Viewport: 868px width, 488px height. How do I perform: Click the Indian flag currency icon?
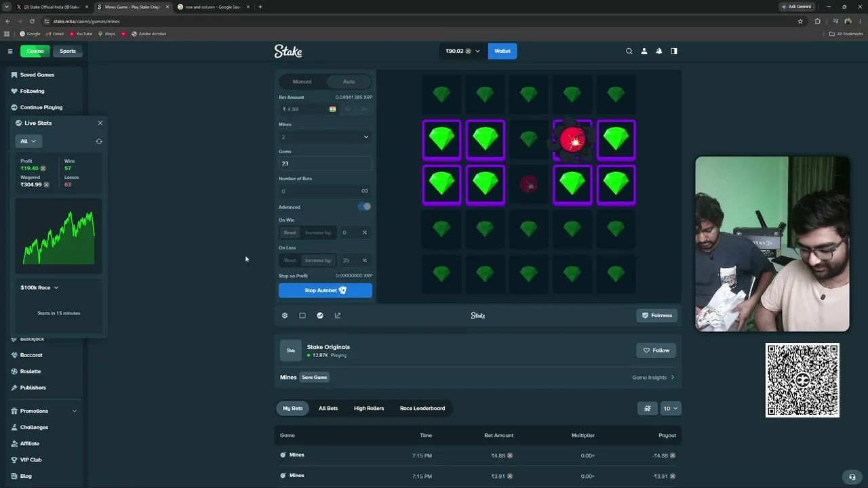click(332, 109)
